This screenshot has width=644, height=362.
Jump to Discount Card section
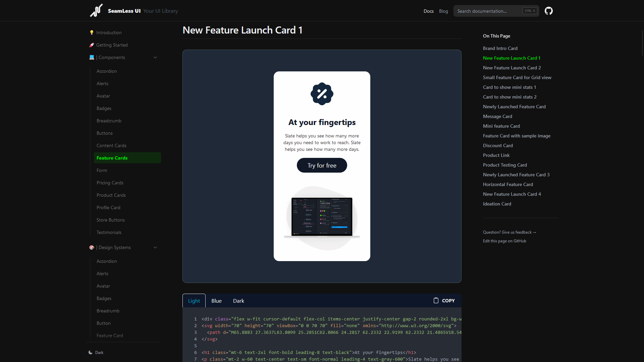tap(498, 145)
